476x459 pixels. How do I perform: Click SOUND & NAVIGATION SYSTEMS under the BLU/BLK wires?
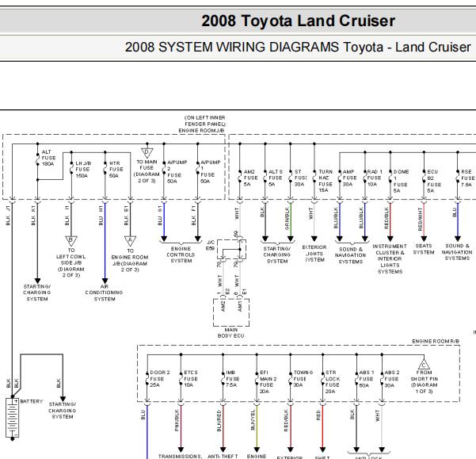click(350, 255)
